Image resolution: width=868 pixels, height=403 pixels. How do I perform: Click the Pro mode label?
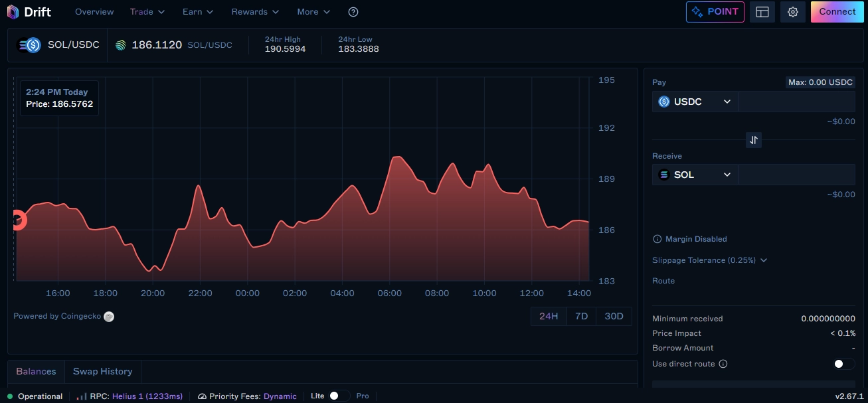point(363,396)
